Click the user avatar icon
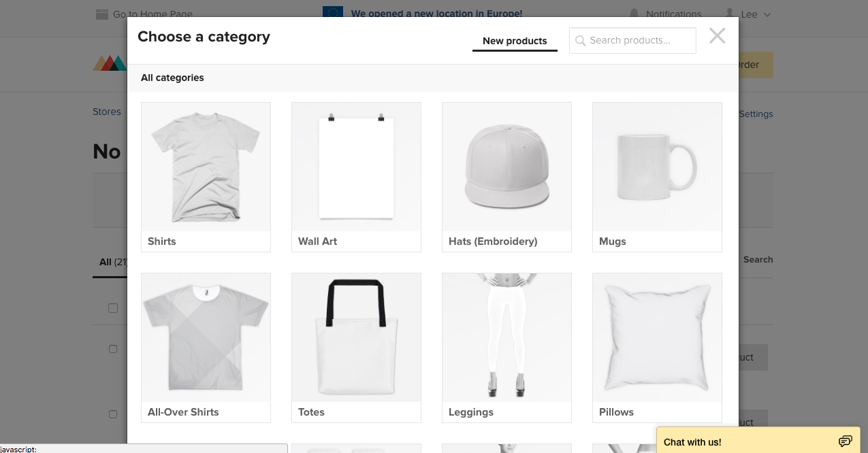The image size is (868, 453). [x=730, y=14]
